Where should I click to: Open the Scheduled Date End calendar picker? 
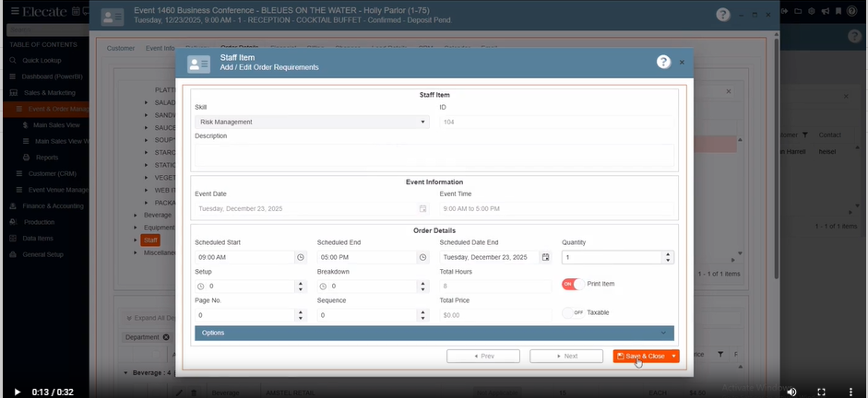pyautogui.click(x=545, y=257)
